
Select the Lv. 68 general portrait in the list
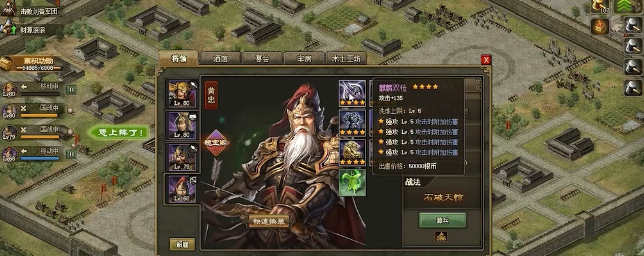tap(182, 189)
